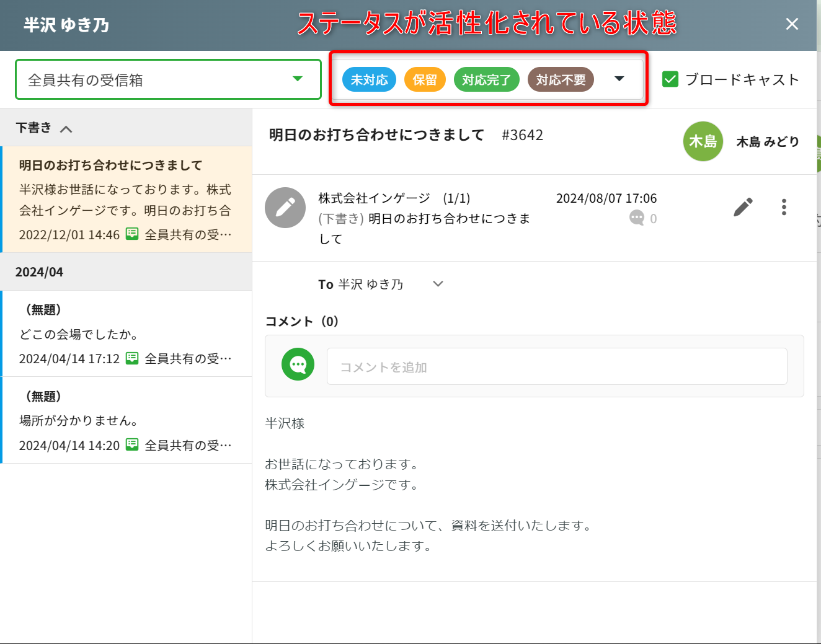Click the green 木島 user avatar
This screenshot has height=644, width=821.
tap(703, 141)
